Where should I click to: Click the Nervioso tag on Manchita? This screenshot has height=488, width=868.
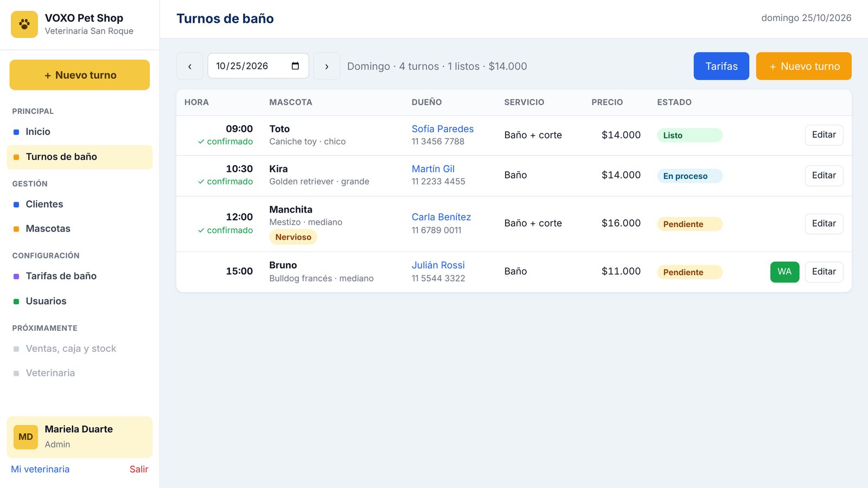click(293, 237)
